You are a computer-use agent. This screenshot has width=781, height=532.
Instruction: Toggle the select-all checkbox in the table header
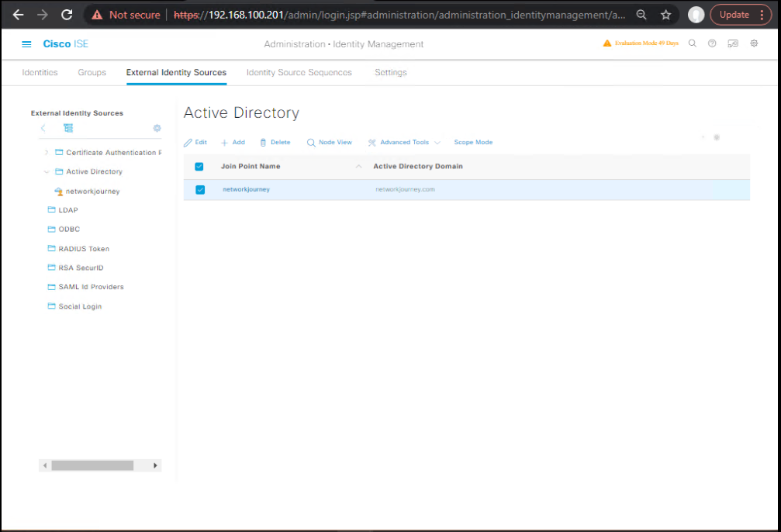(199, 167)
